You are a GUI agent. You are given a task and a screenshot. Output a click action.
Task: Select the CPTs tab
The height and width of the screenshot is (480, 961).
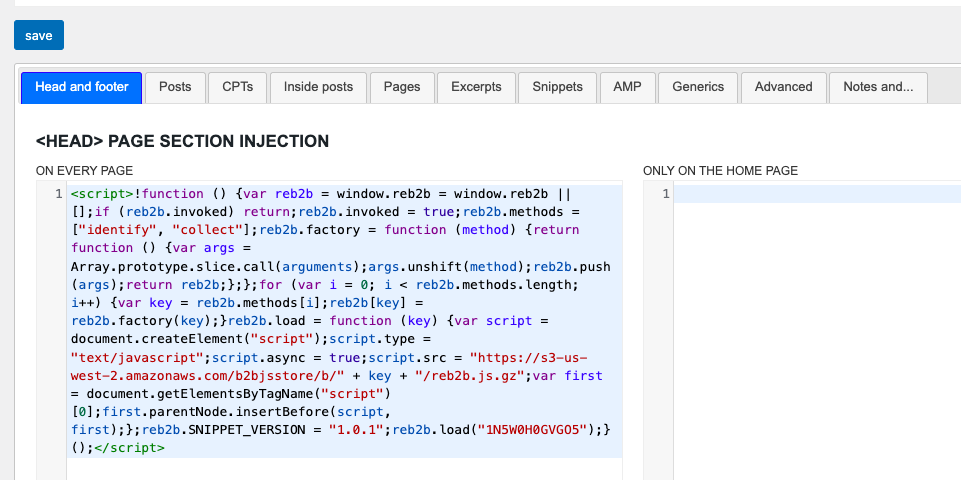(x=238, y=87)
